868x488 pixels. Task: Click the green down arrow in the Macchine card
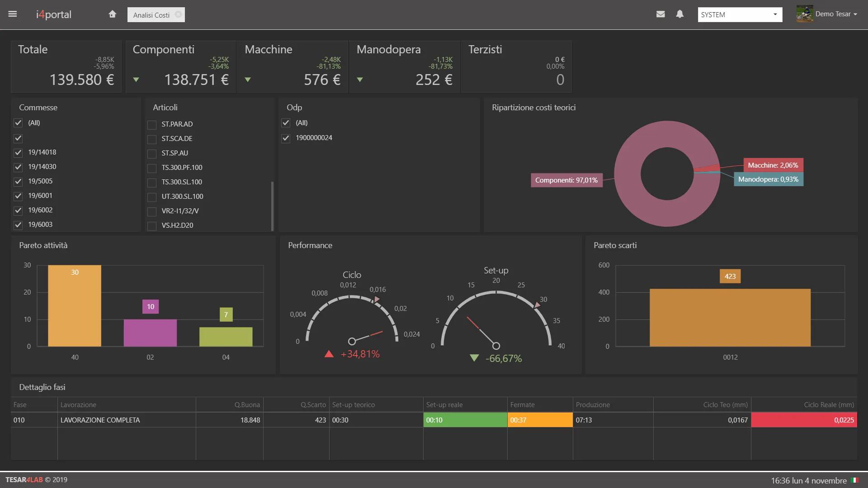pos(248,80)
